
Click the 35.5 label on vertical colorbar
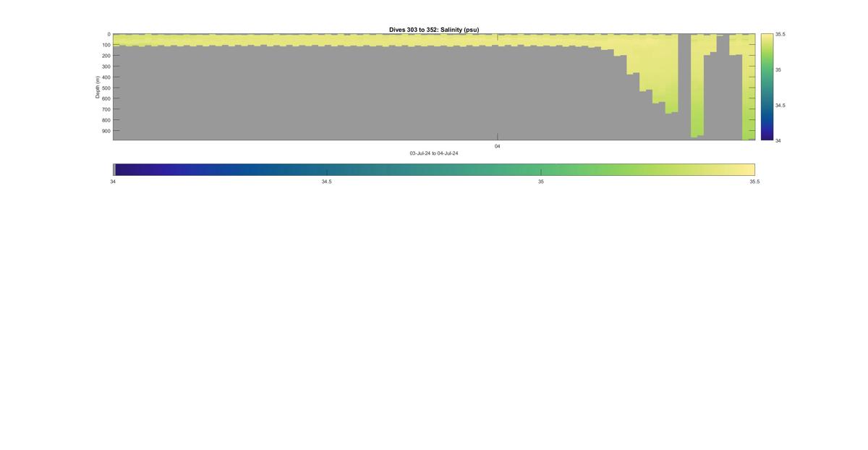pyautogui.click(x=780, y=34)
